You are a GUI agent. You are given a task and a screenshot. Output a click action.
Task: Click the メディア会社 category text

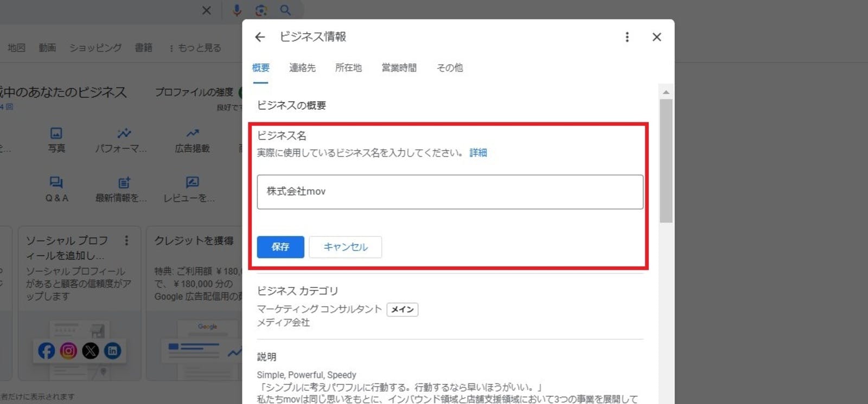tap(283, 323)
